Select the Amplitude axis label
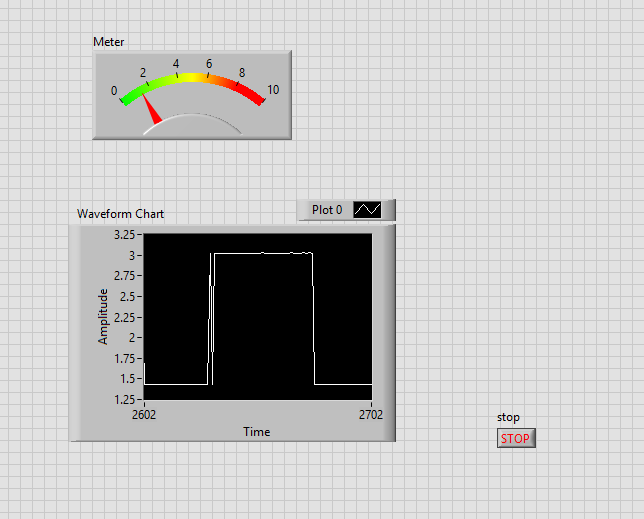644x519 pixels. [x=103, y=316]
